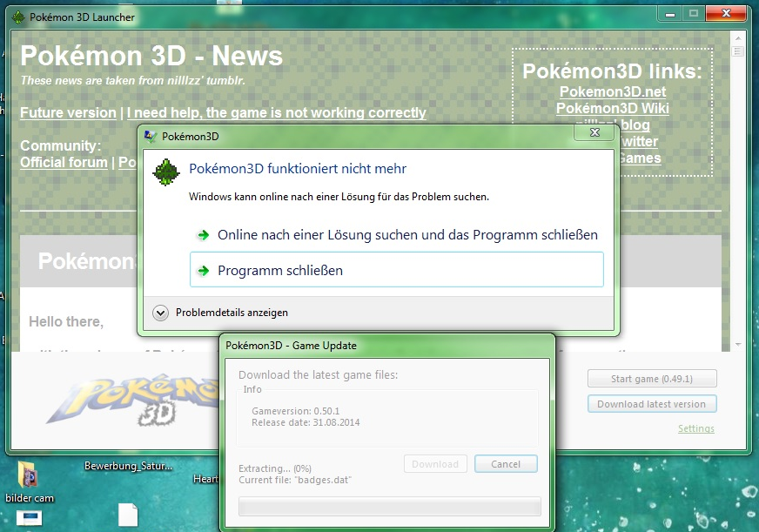The width and height of the screenshot is (759, 532).
Task: Click the news scrollbar thumb in launcher
Action: [738, 51]
